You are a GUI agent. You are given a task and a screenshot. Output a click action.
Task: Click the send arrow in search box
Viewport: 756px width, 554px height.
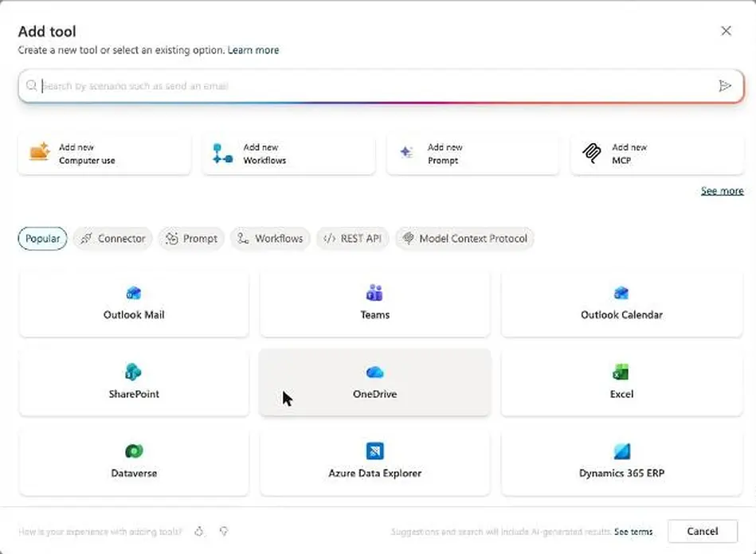click(x=725, y=86)
